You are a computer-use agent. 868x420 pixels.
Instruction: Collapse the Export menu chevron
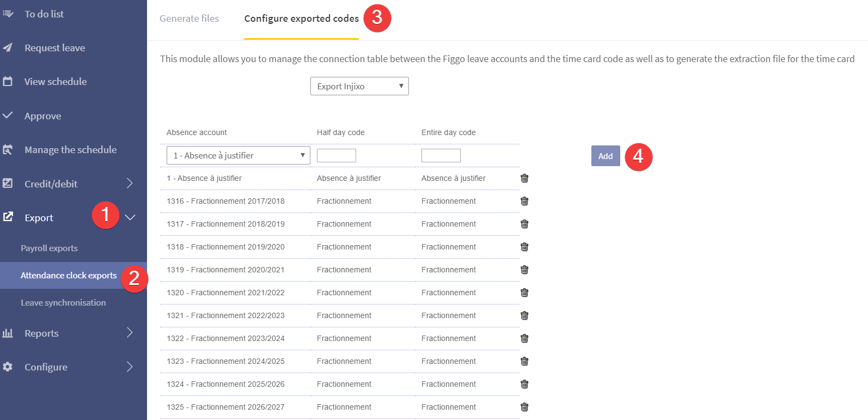tap(130, 217)
